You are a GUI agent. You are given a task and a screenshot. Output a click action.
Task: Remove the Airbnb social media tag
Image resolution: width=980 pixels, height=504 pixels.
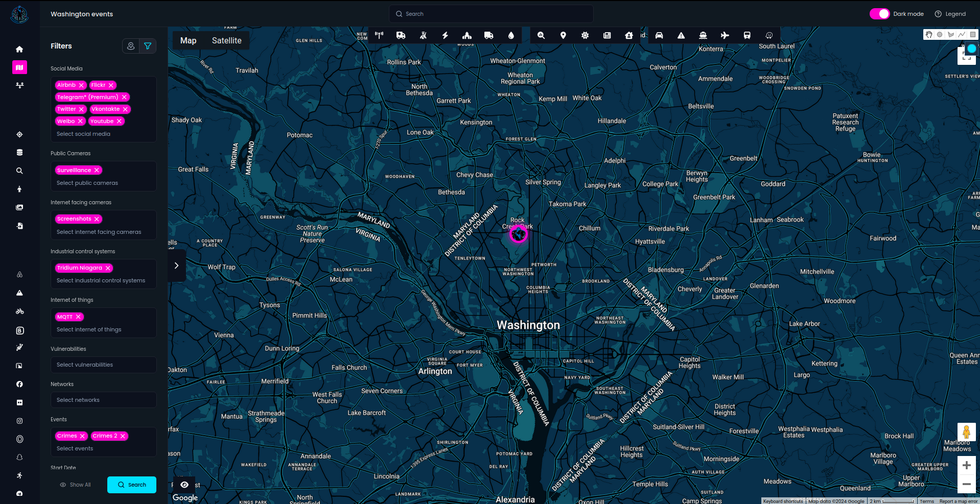pos(81,85)
